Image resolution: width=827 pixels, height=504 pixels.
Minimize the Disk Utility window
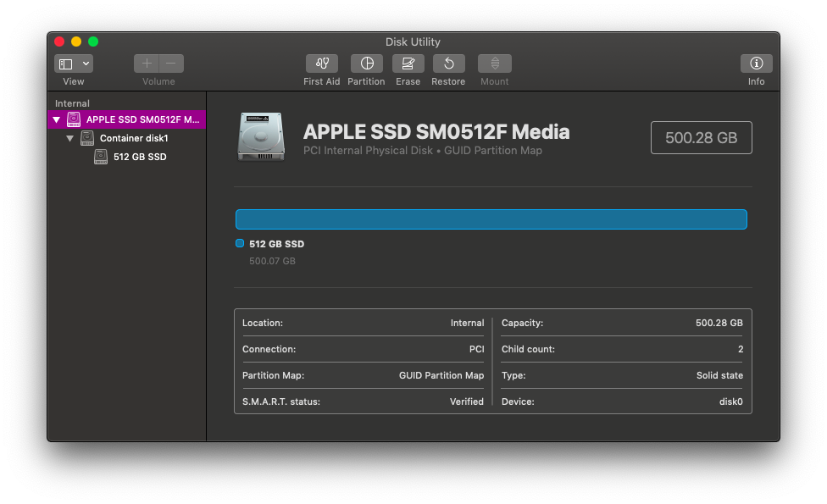(76, 42)
